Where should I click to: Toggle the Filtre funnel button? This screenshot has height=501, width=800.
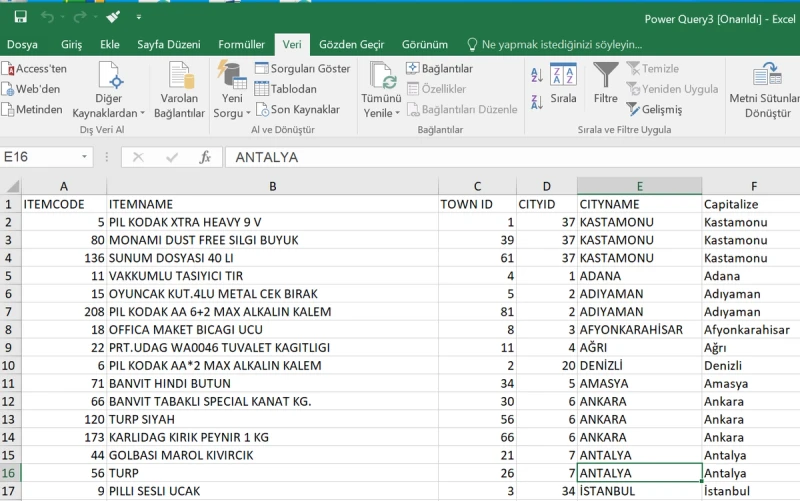[606, 83]
